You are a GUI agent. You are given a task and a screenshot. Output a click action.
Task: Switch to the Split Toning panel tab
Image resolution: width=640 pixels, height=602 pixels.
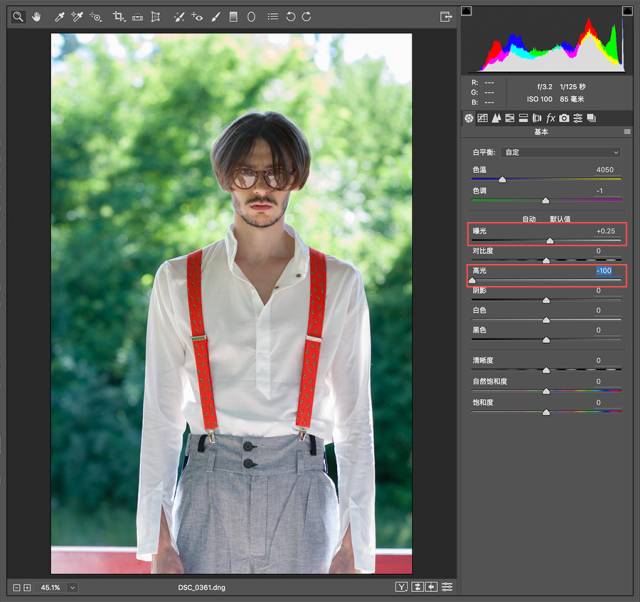(x=523, y=118)
